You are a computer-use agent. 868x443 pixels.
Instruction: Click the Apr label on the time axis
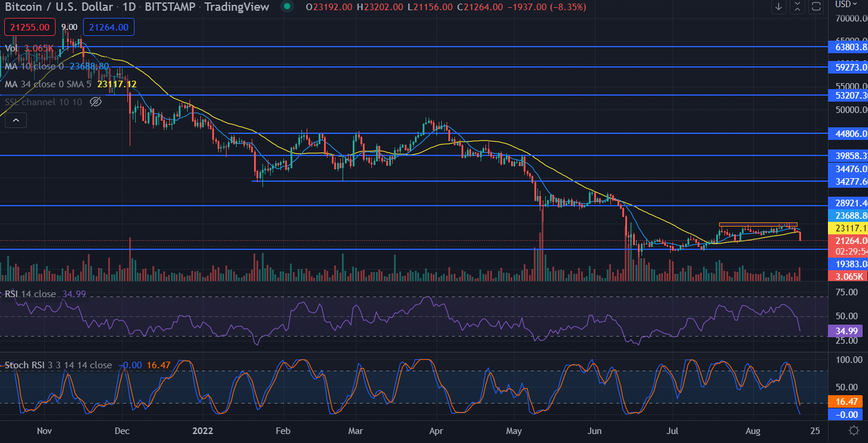436,430
